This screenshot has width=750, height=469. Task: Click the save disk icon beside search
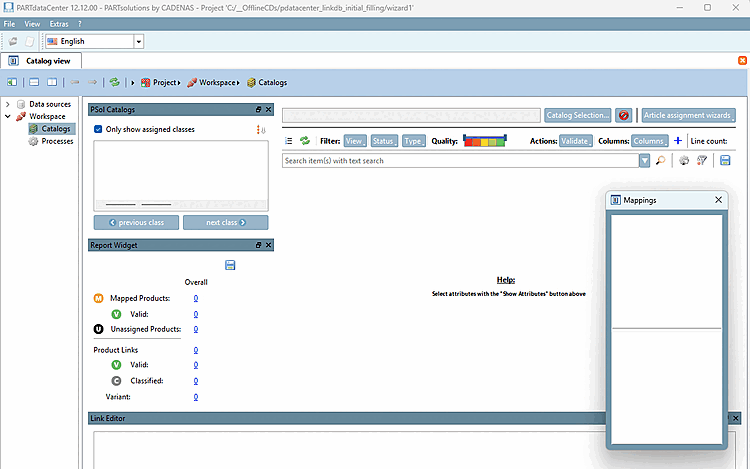(725, 161)
